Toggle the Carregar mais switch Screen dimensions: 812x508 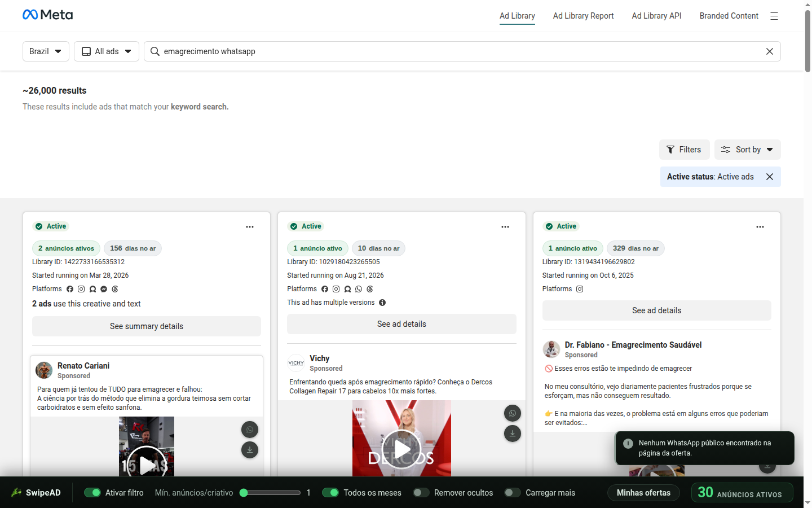(x=513, y=493)
